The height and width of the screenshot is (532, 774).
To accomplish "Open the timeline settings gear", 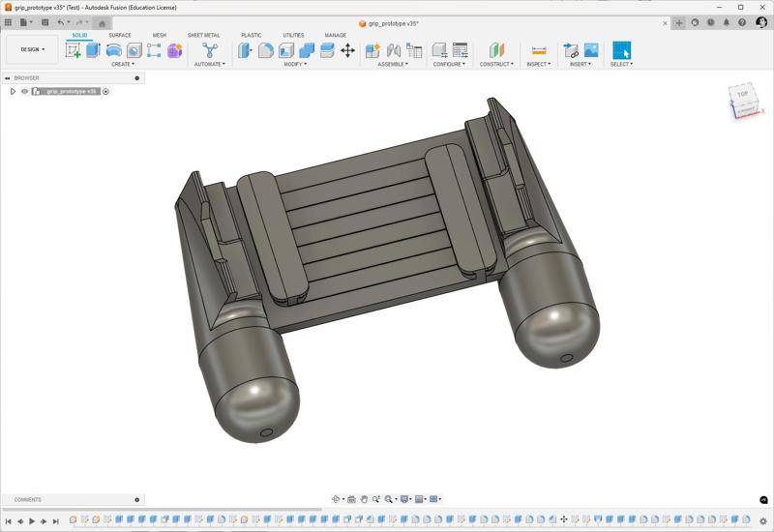I will click(x=762, y=521).
